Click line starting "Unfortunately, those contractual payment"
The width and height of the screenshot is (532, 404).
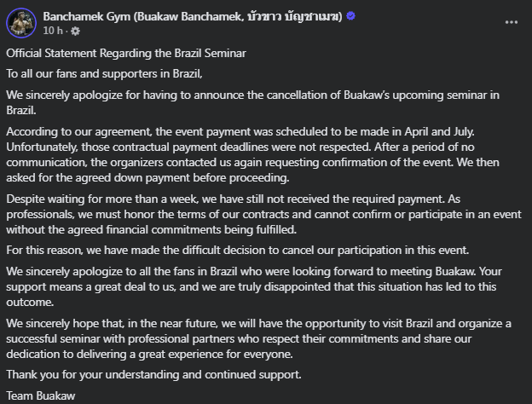click(240, 147)
